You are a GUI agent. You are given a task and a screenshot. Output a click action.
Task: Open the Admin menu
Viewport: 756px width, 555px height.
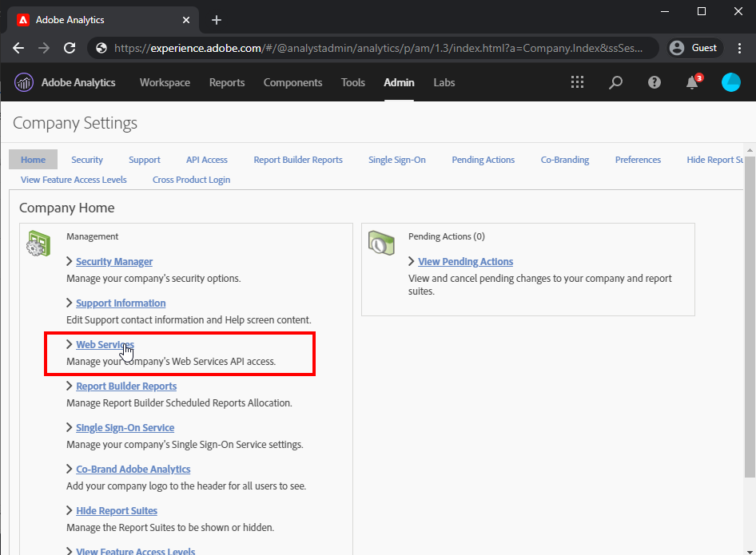pyautogui.click(x=400, y=82)
